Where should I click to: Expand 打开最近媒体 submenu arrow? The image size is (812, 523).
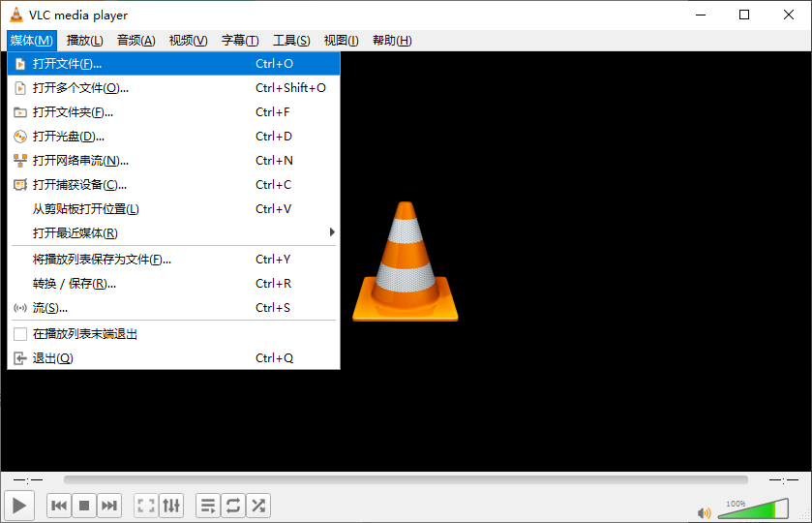(332, 232)
